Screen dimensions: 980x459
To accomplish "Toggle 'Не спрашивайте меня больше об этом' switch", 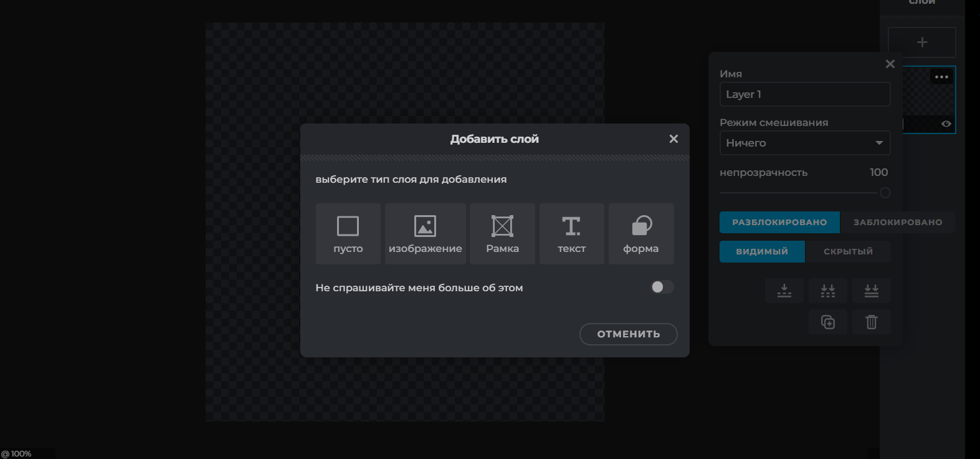I will click(x=662, y=287).
